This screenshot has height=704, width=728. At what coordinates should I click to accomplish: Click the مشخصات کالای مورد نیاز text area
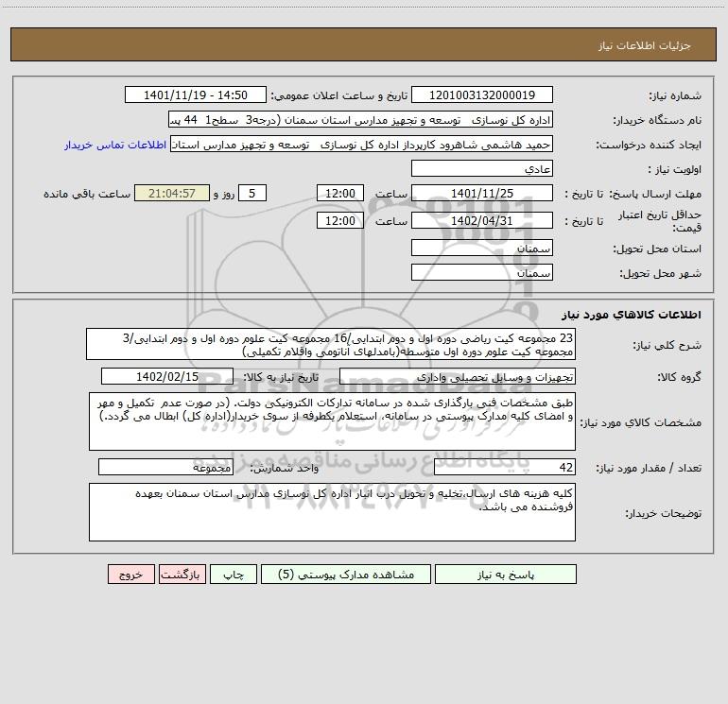(332, 421)
